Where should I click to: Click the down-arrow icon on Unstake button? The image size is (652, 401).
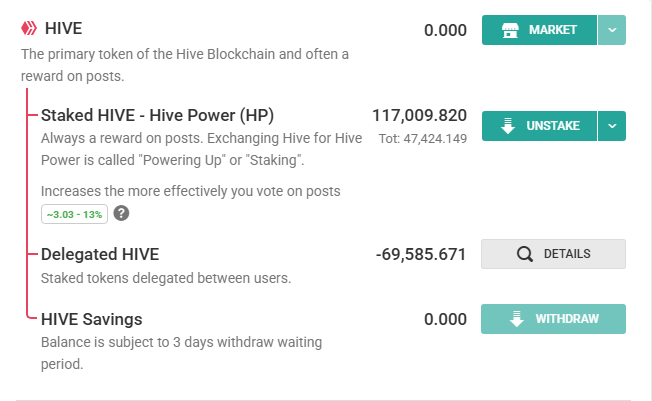click(508, 126)
